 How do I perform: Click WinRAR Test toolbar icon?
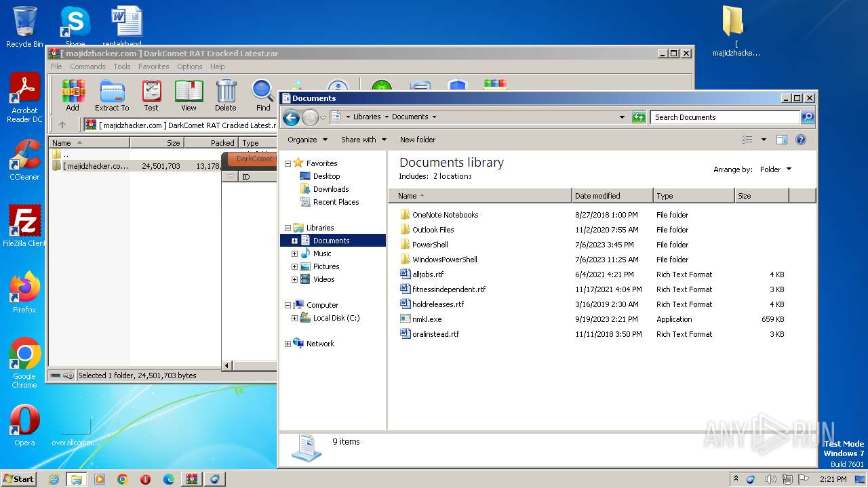click(x=151, y=96)
